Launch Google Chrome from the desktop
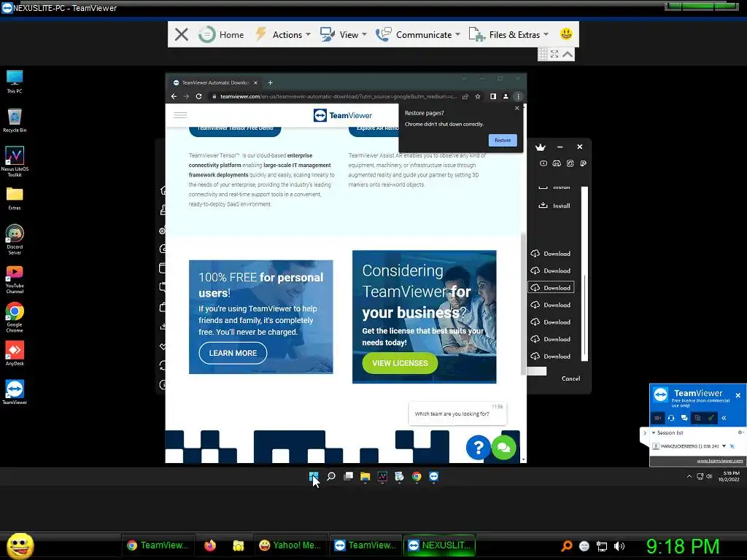This screenshot has height=560, width=747. click(x=15, y=318)
